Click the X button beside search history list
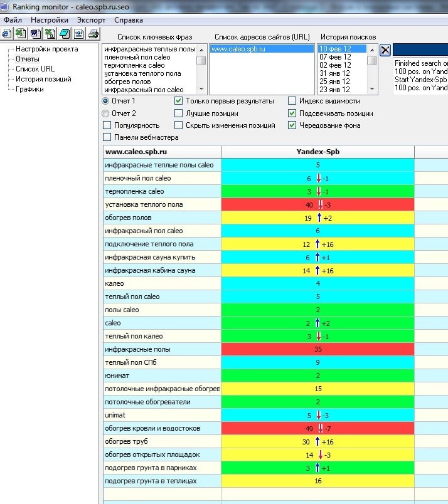The image size is (448, 504). tap(385, 50)
